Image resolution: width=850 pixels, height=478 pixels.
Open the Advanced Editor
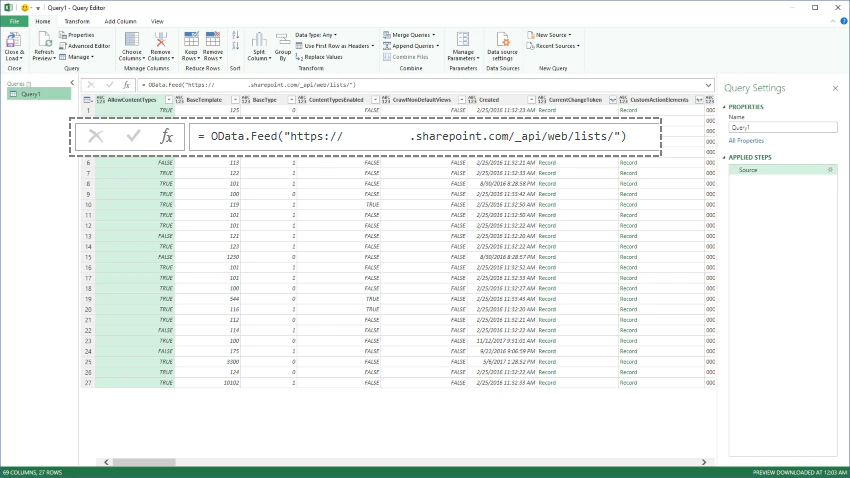click(x=85, y=46)
